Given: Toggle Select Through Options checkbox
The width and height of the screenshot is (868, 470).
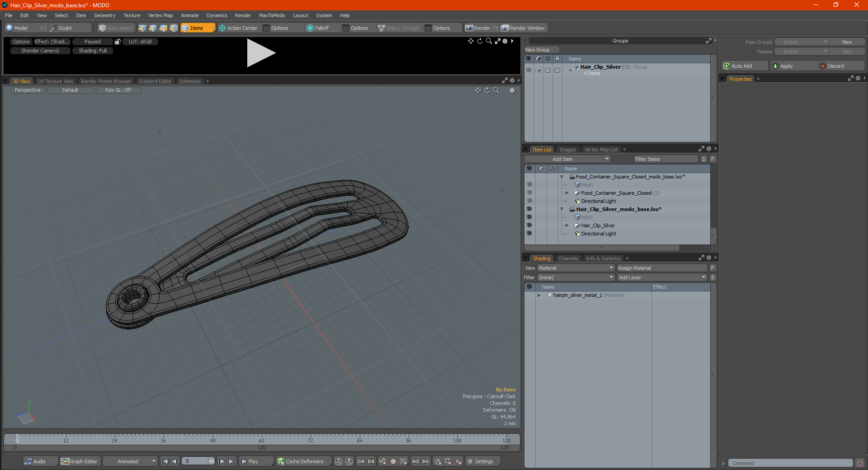Looking at the screenshot, I should pos(428,28).
